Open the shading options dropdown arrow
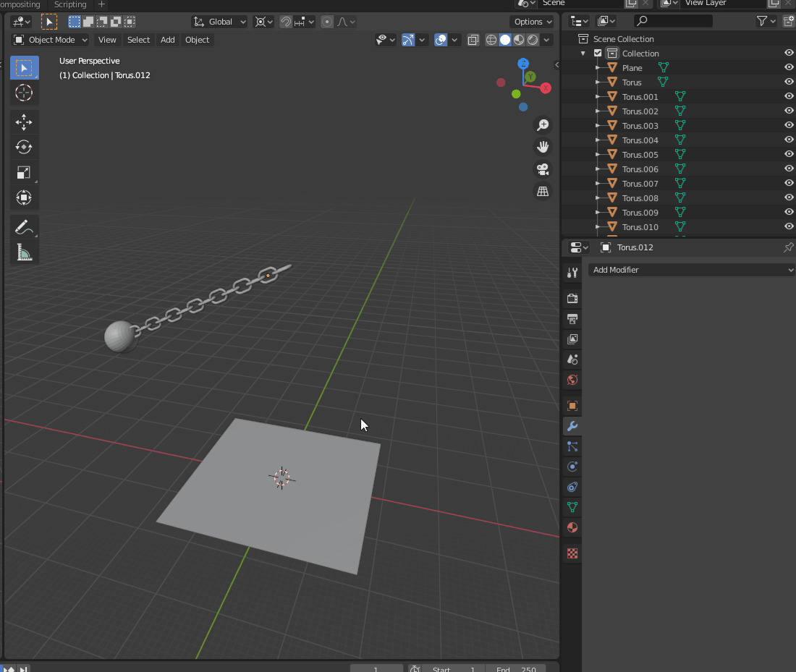Viewport: 796px width, 672px height. click(546, 40)
